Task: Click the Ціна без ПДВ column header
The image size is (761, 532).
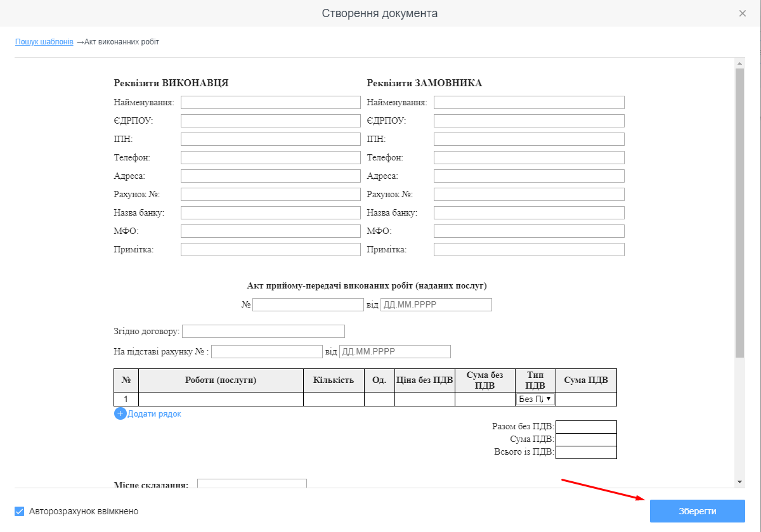Action: (425, 380)
